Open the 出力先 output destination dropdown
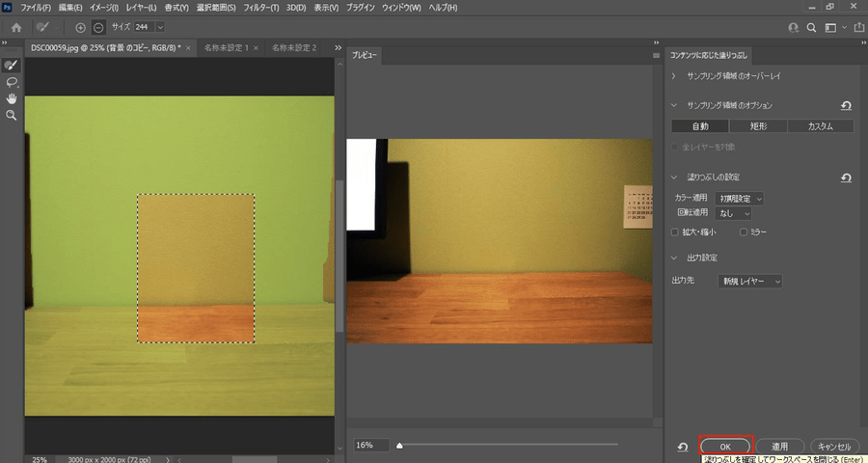This screenshot has width=868, height=463. coord(751,281)
